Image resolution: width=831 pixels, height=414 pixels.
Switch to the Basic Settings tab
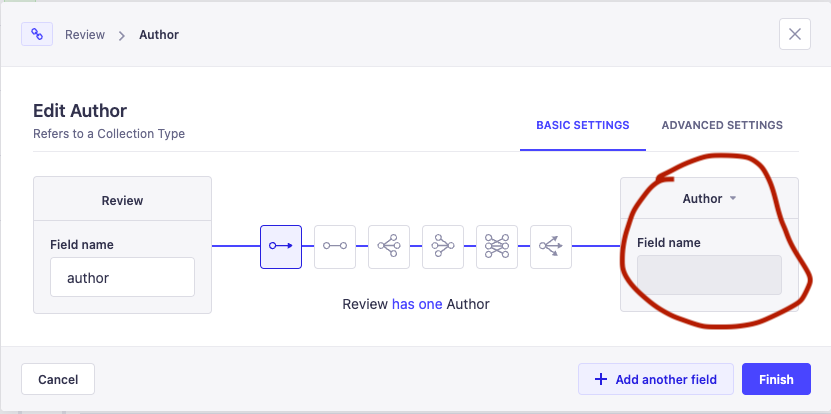582,125
